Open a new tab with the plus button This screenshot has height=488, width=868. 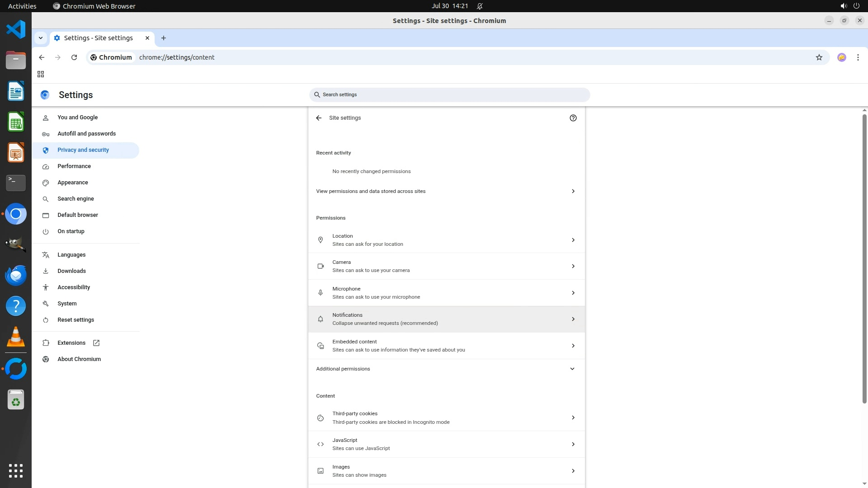click(164, 38)
